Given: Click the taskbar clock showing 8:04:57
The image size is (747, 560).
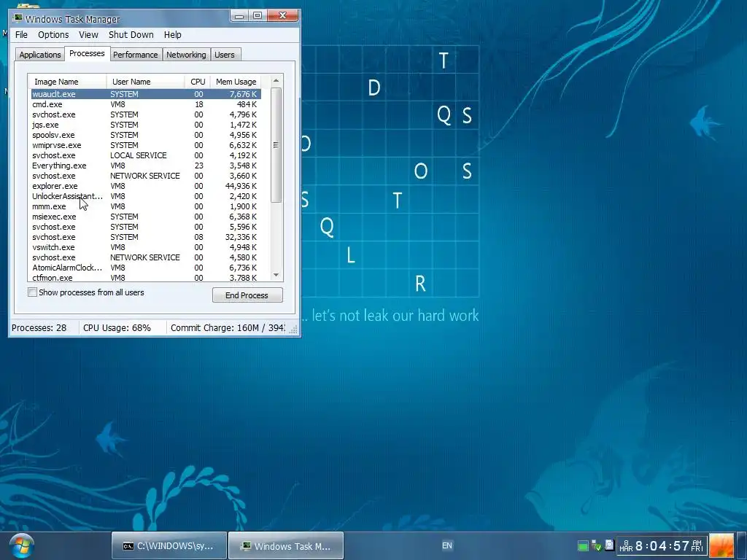Looking at the screenshot, I should (662, 545).
